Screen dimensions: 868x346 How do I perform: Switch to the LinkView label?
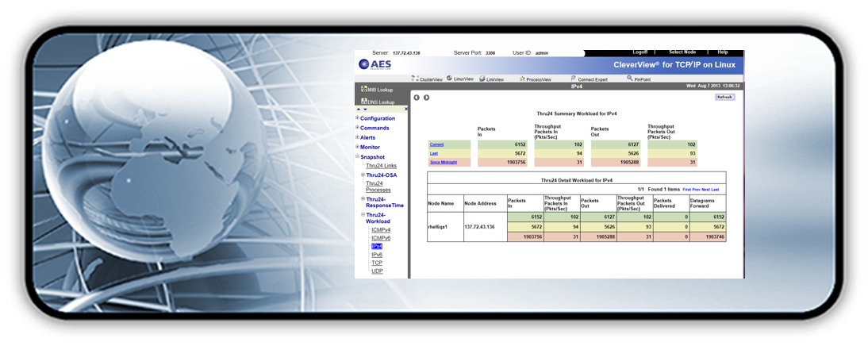(x=495, y=79)
